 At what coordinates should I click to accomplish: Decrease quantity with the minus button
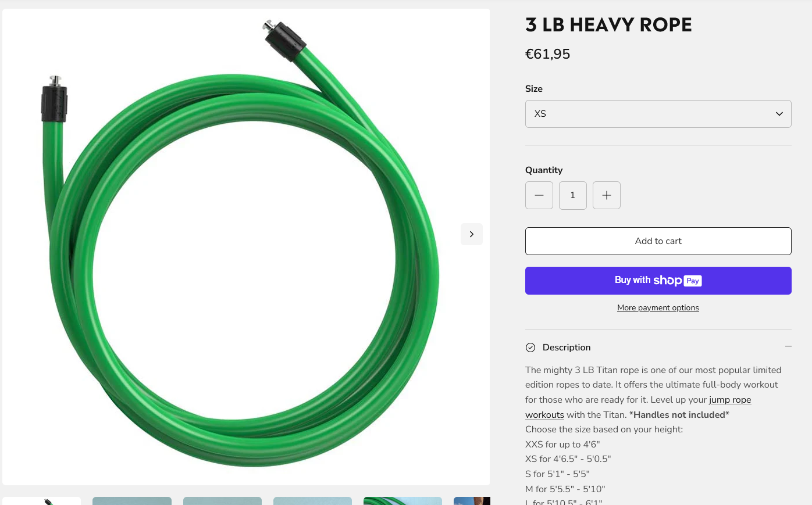click(539, 195)
